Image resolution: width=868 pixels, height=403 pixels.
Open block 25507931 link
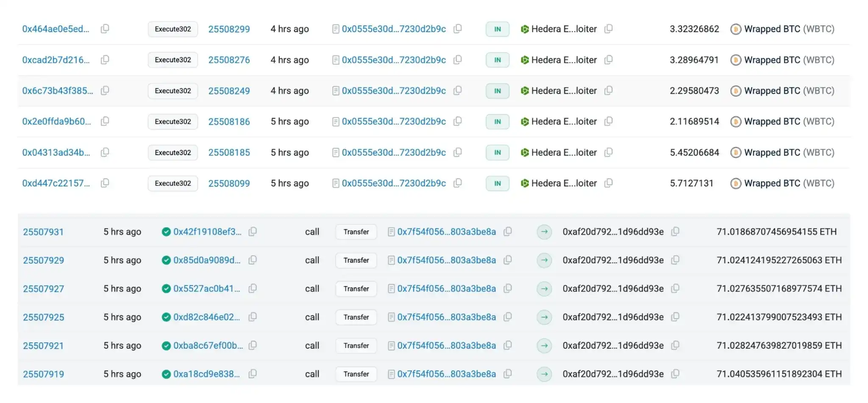pyautogui.click(x=43, y=232)
